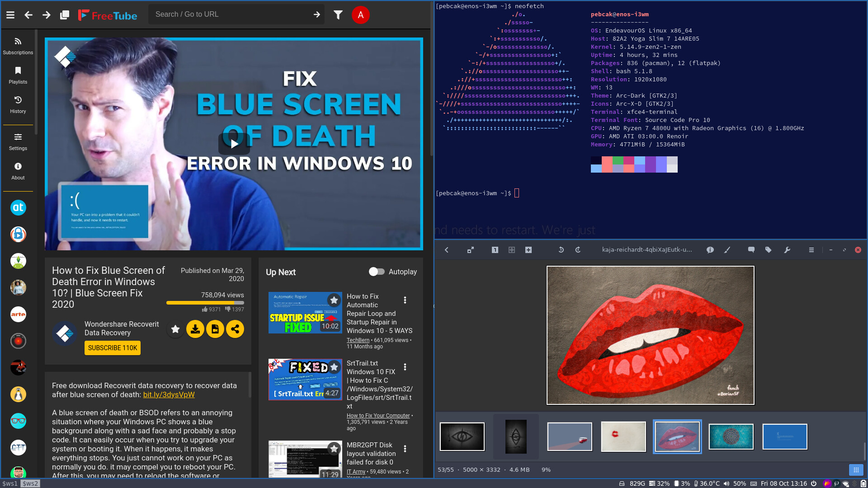The height and width of the screenshot is (488, 868).
Task: Click the like/dislike ratio bar
Action: pyautogui.click(x=205, y=303)
